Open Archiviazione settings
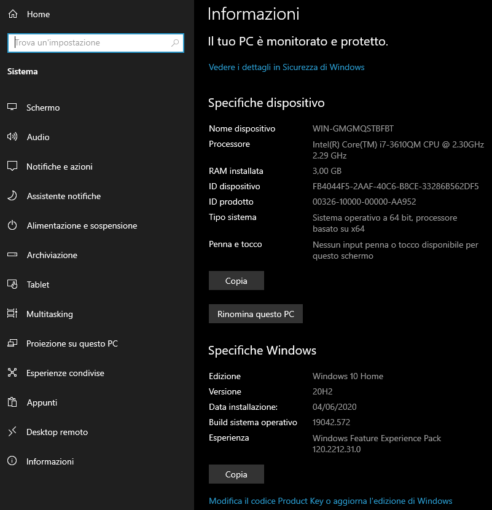 point(52,255)
